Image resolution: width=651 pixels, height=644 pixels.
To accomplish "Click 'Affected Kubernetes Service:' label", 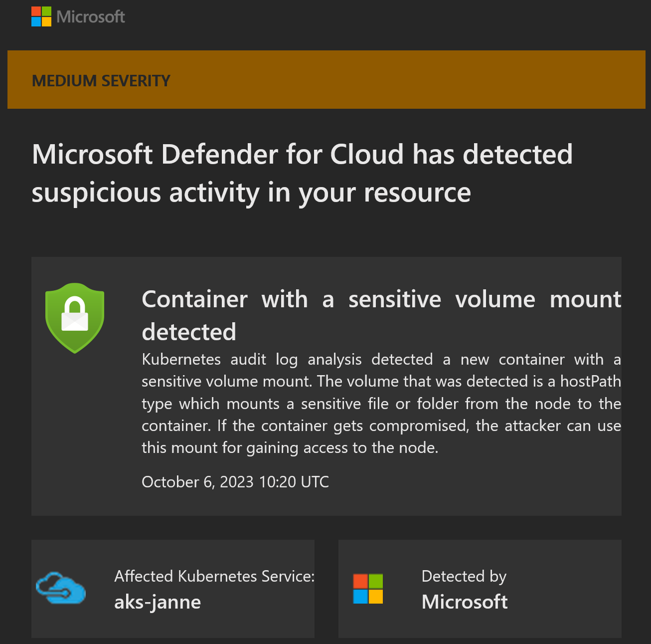I will click(x=214, y=576).
